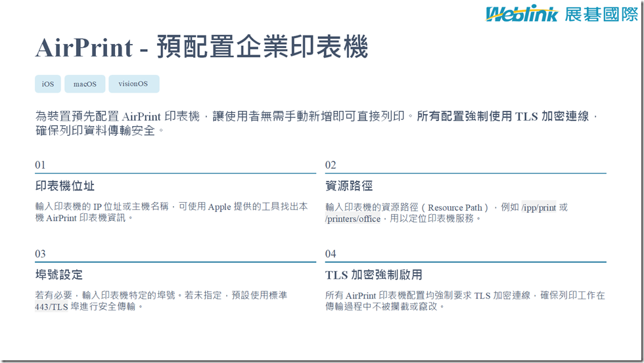Click section number 02
Image resolution: width=644 pixels, height=363 pixels.
tap(331, 165)
